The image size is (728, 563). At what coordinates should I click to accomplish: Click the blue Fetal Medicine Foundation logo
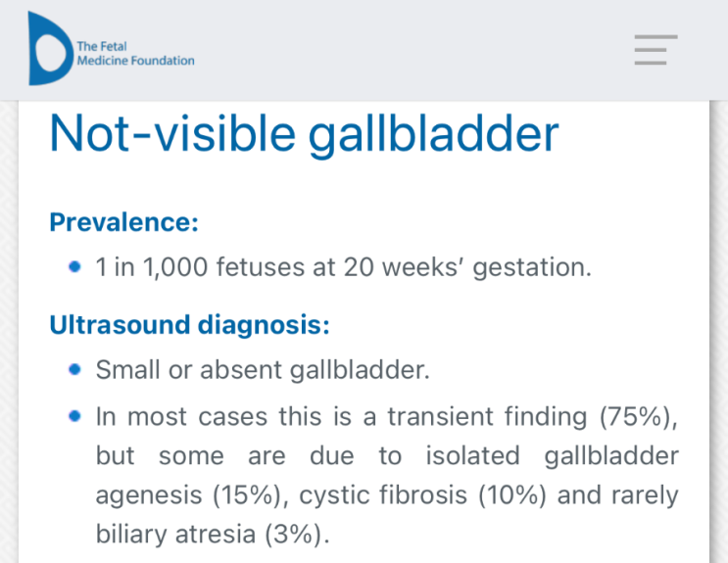click(49, 48)
